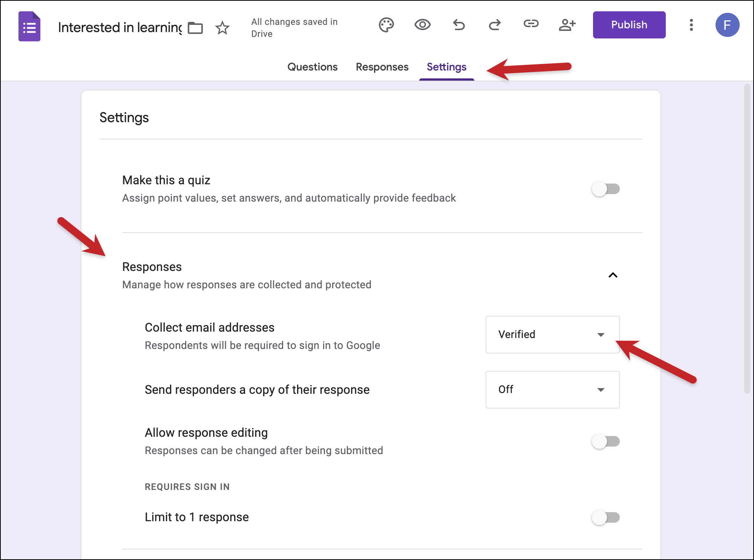Open the account profile avatar
Screen dimensions: 754x560
tap(727, 25)
